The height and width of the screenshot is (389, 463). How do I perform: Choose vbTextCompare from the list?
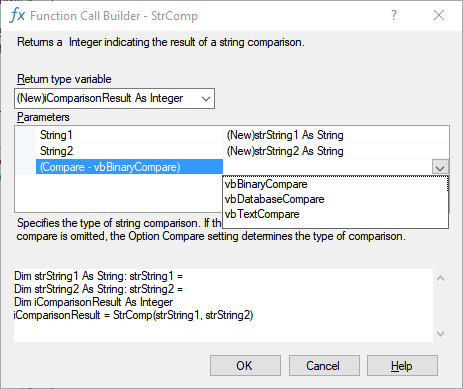pyautogui.click(x=335, y=214)
